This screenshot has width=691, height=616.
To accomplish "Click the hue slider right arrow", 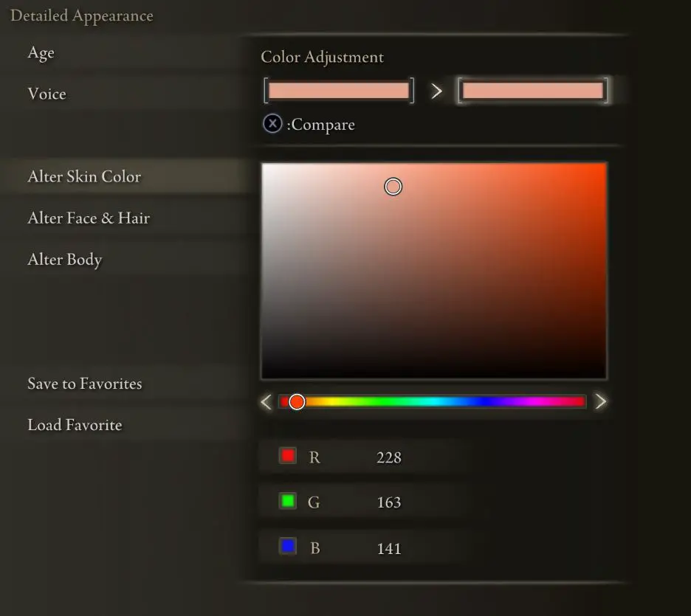I will click(x=601, y=401).
